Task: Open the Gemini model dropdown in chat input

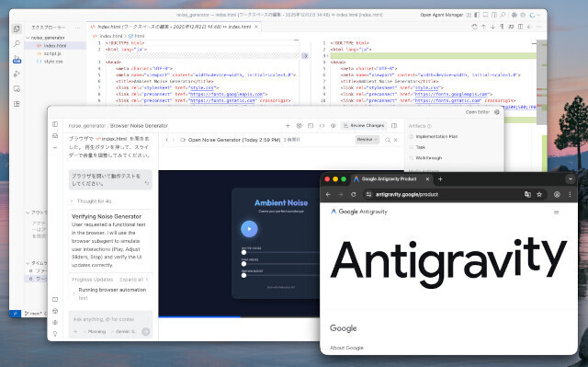Action: (x=123, y=332)
